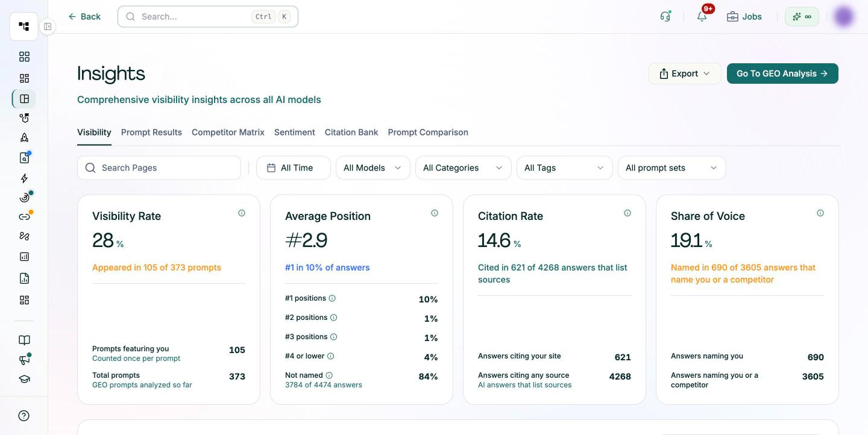The height and width of the screenshot is (435, 868).
Task: Open the Jobs button
Action: pos(744,16)
